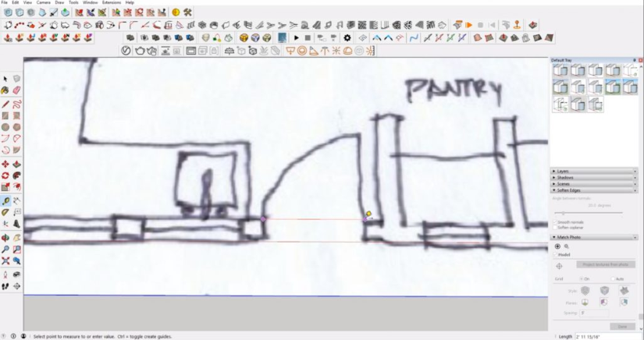Open the Draw menu
The width and height of the screenshot is (644, 340).
tap(59, 2)
